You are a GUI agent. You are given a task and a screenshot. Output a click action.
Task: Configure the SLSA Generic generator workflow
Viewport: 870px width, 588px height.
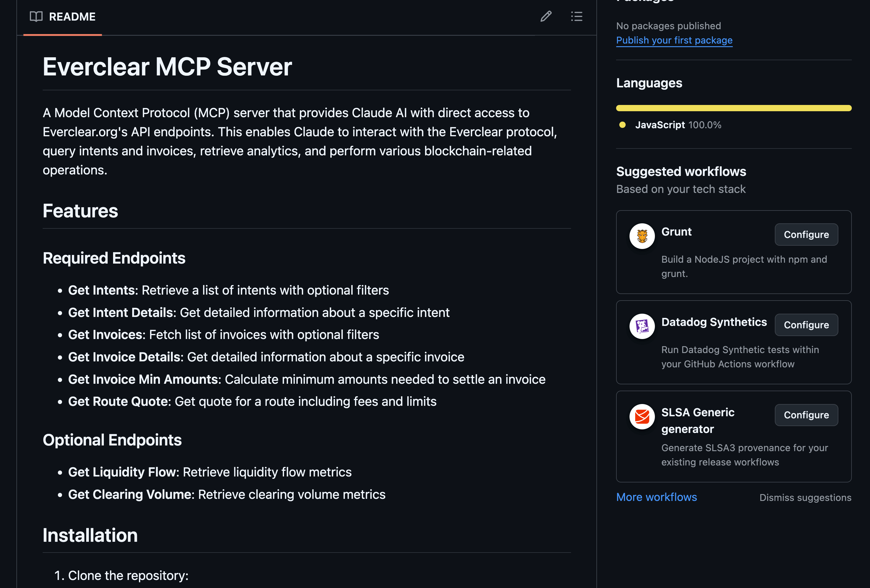click(806, 415)
